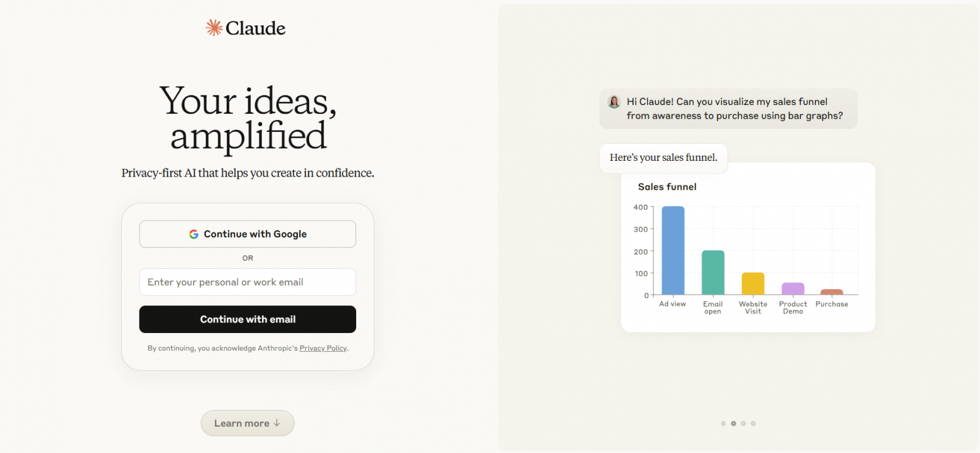The image size is (980, 453).
Task: Click the user avatar in chat bubble
Action: (614, 102)
